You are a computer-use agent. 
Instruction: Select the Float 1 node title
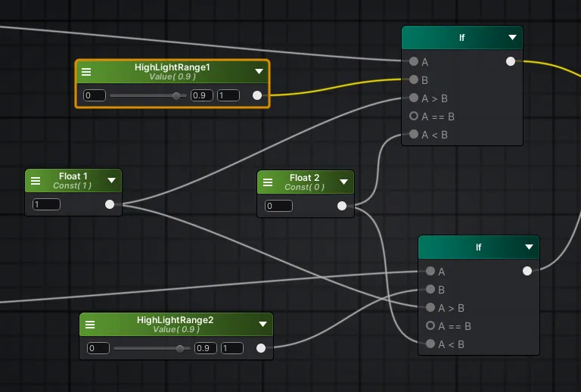point(73,177)
